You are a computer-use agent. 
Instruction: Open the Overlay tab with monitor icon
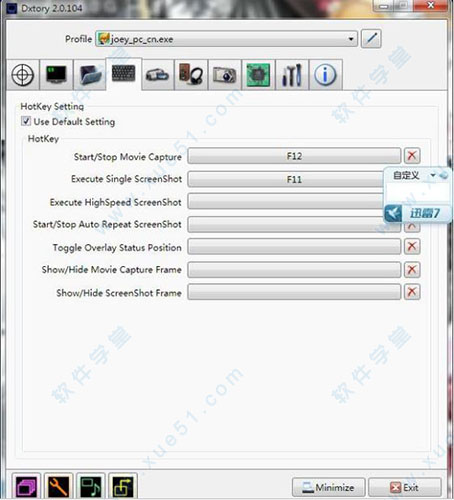(56, 75)
